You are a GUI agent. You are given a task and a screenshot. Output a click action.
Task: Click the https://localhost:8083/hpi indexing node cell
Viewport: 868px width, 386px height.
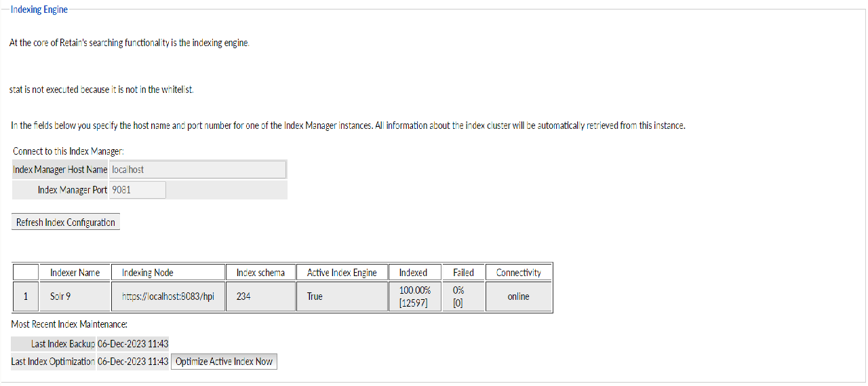point(167,296)
